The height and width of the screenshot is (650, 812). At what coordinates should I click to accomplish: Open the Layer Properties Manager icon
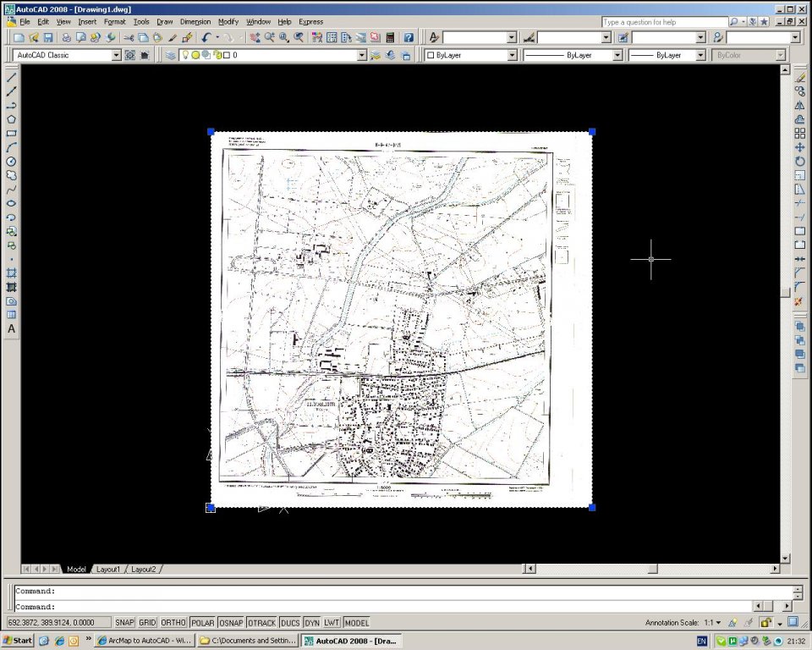(x=171, y=55)
